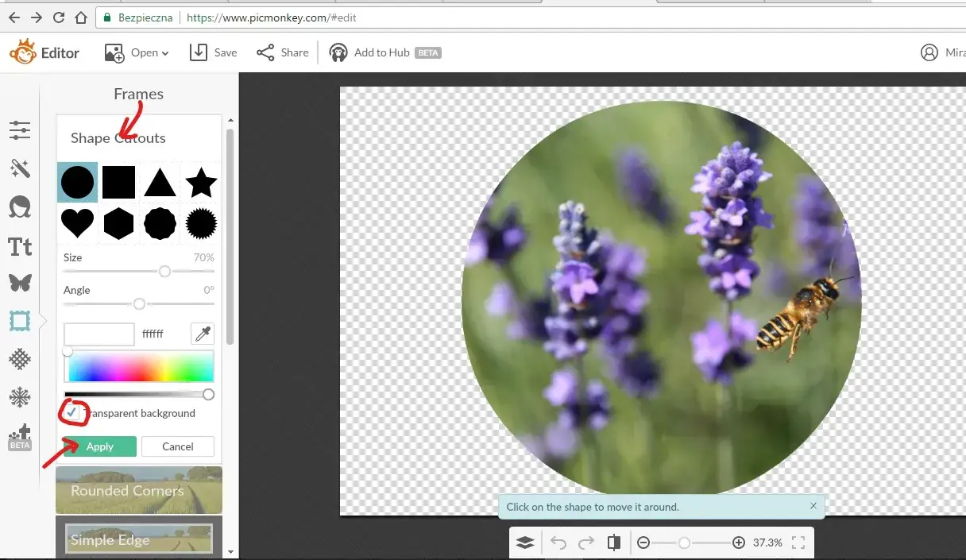Open the Overlays butterfly panel
This screenshot has height=560, width=966.
point(20,283)
